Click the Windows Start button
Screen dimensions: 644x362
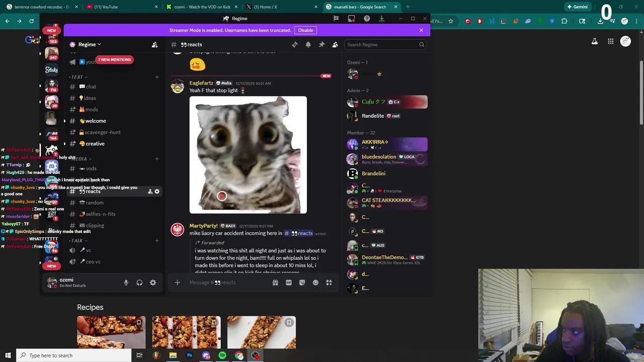8,355
